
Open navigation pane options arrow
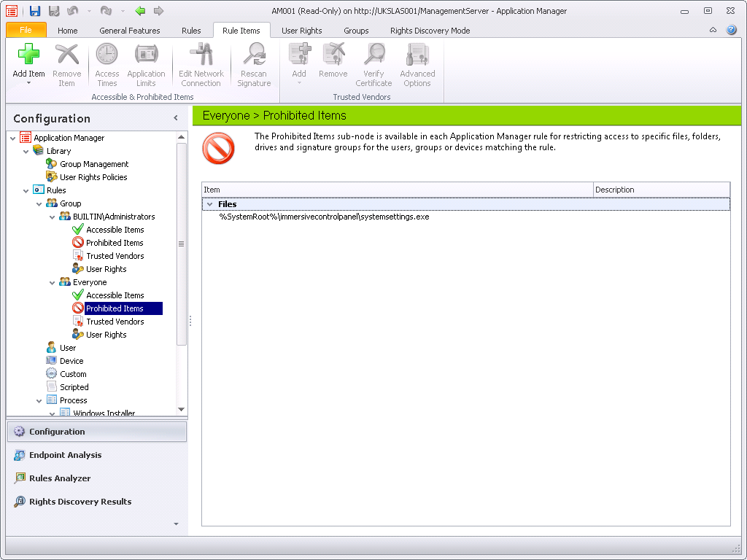[177, 524]
